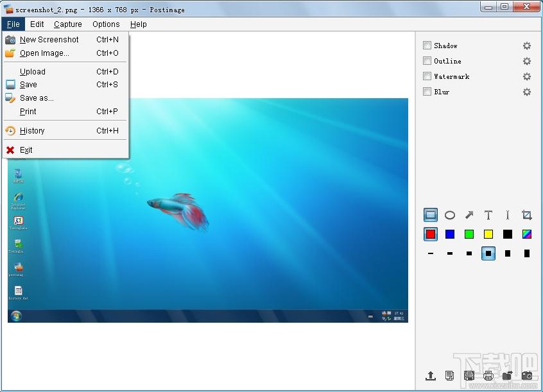Open Shadow settings gear
The height and width of the screenshot is (392, 543).
(527, 46)
